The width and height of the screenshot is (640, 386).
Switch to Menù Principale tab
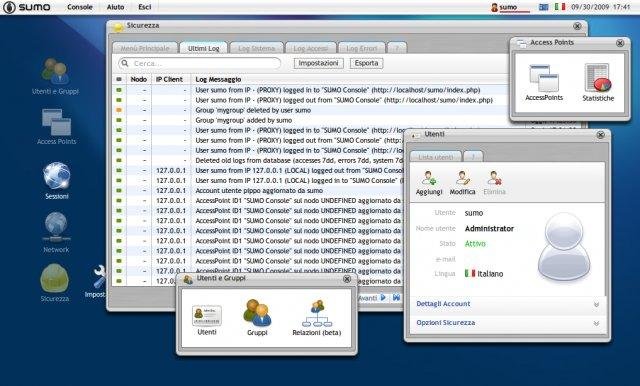145,48
